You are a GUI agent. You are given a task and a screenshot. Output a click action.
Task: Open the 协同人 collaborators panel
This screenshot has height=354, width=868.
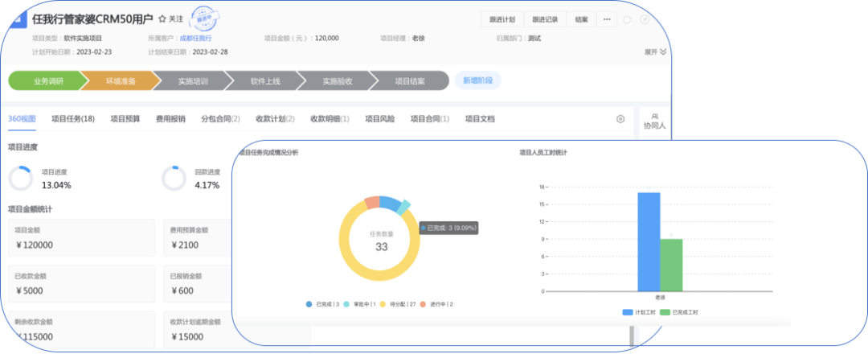(655, 121)
